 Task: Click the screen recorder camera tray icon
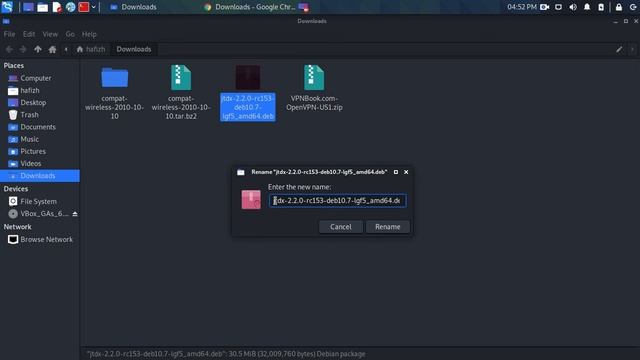tap(544, 7)
